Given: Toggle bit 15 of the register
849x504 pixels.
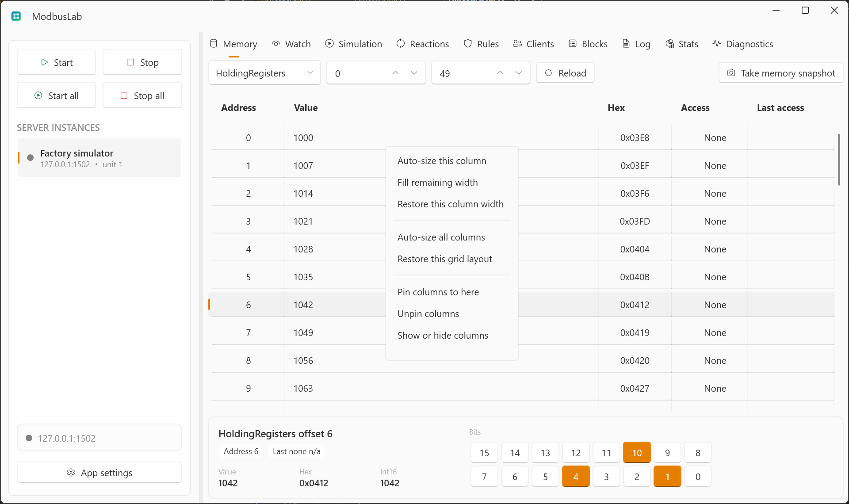Looking at the screenshot, I should coord(484,453).
